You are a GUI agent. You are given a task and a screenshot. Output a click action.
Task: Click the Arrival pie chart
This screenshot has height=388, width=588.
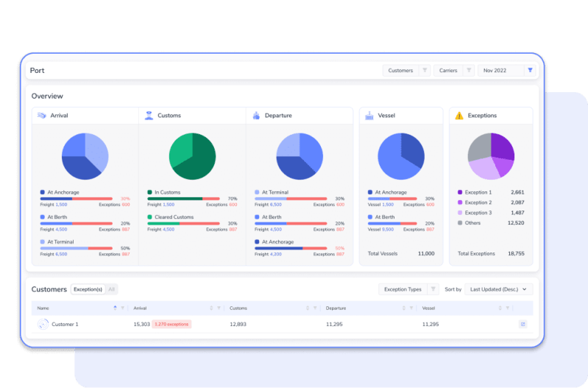pyautogui.click(x=85, y=156)
